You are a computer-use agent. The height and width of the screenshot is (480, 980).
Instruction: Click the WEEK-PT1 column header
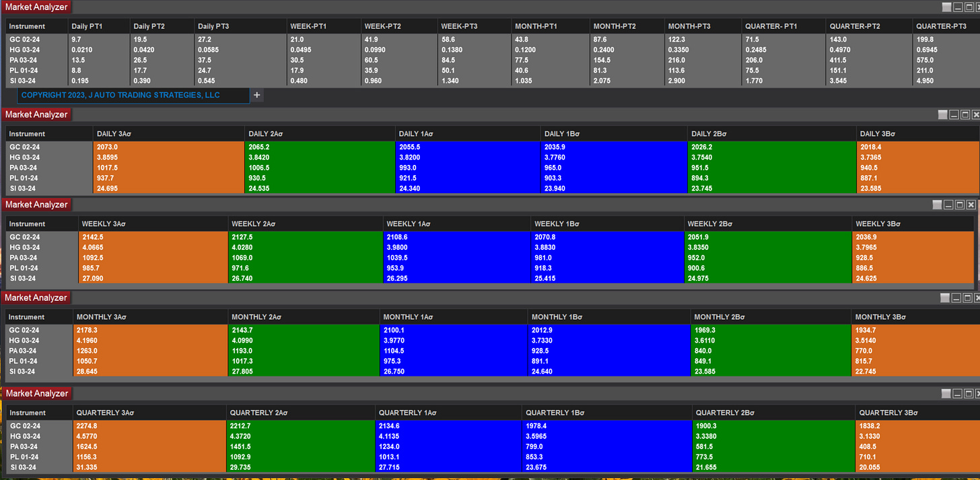click(x=324, y=26)
